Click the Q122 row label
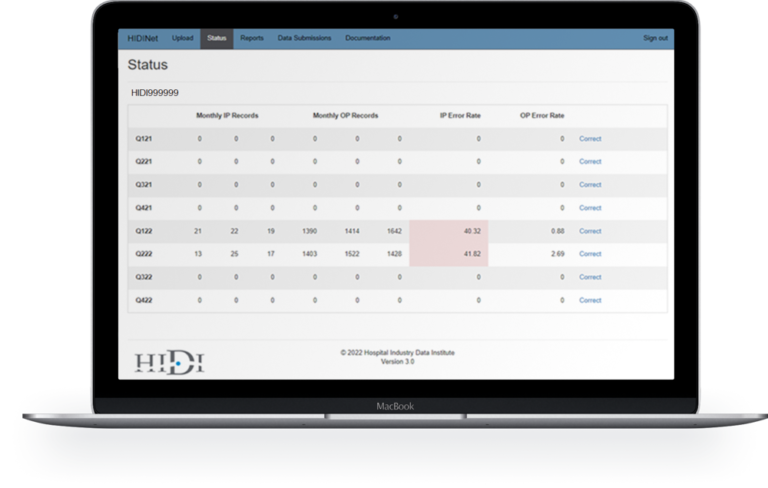 [144, 231]
